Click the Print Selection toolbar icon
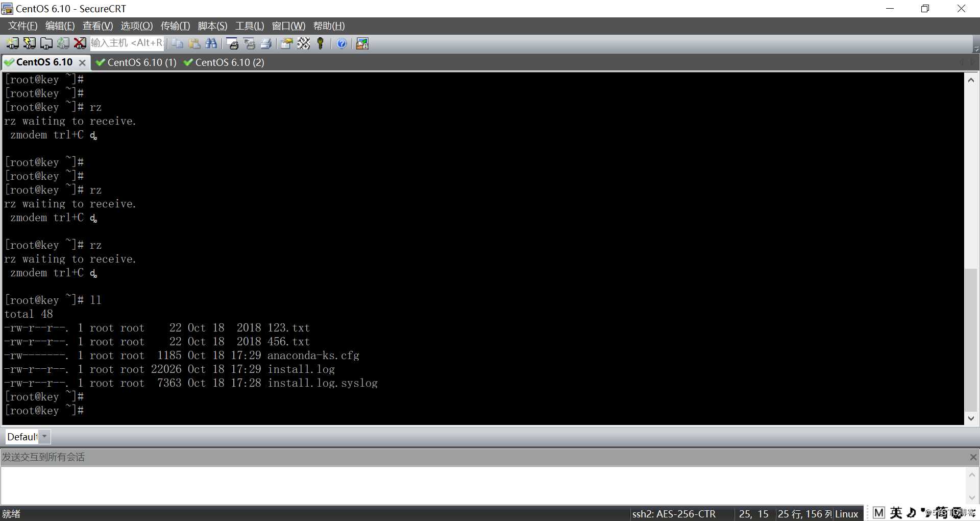This screenshot has width=980, height=521. click(249, 43)
